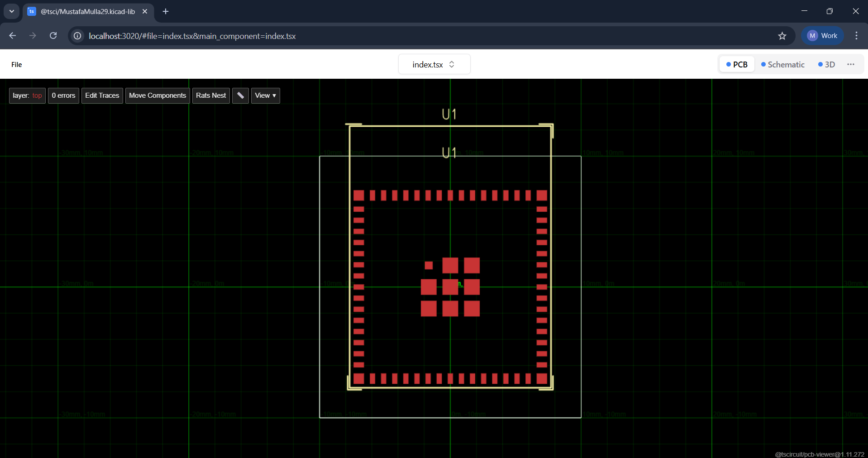Open the View dropdown
The image size is (868, 458).
(265, 95)
